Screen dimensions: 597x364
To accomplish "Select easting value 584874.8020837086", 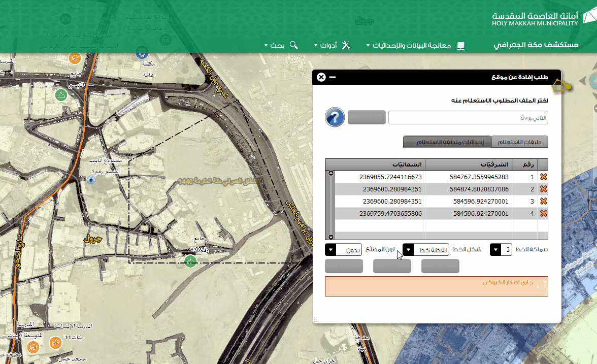I will [479, 189].
